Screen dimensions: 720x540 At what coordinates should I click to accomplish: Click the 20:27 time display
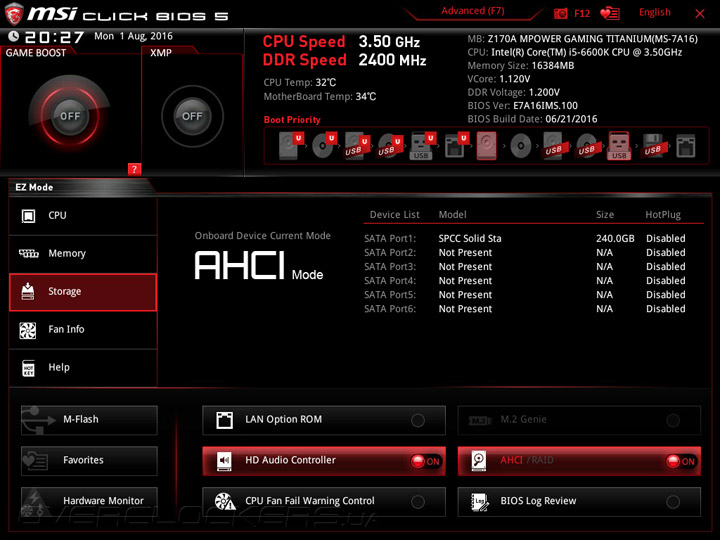(x=55, y=37)
